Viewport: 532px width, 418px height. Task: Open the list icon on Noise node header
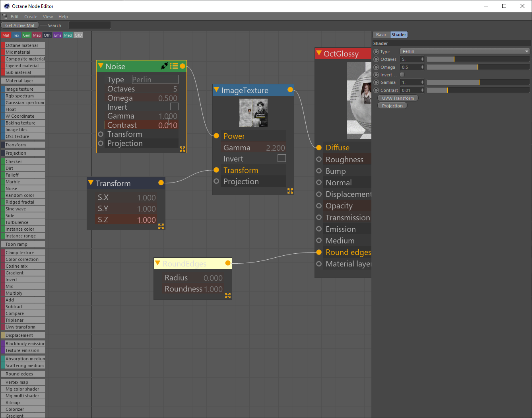click(x=174, y=66)
